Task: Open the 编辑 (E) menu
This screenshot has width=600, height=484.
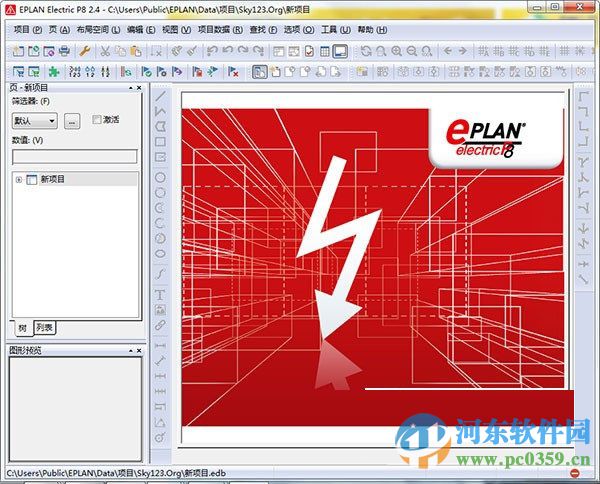Action: click(x=141, y=30)
